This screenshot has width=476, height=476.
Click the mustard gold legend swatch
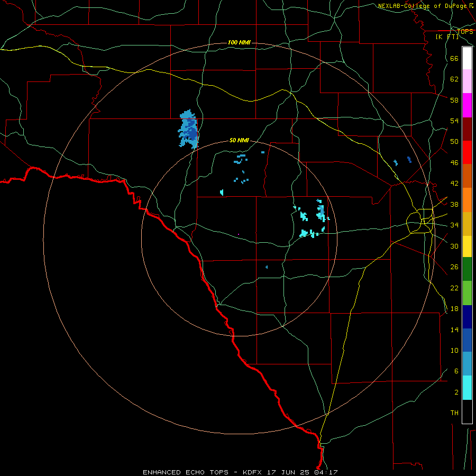pos(467,224)
